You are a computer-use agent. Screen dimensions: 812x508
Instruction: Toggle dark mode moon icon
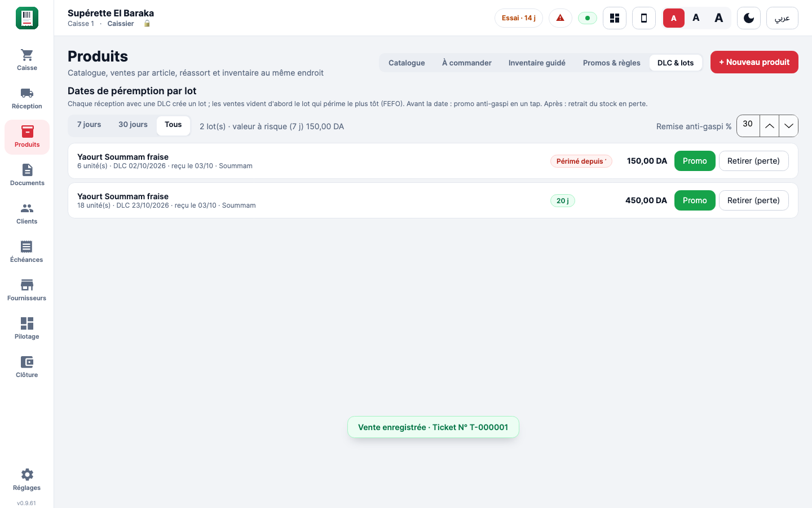tap(749, 18)
